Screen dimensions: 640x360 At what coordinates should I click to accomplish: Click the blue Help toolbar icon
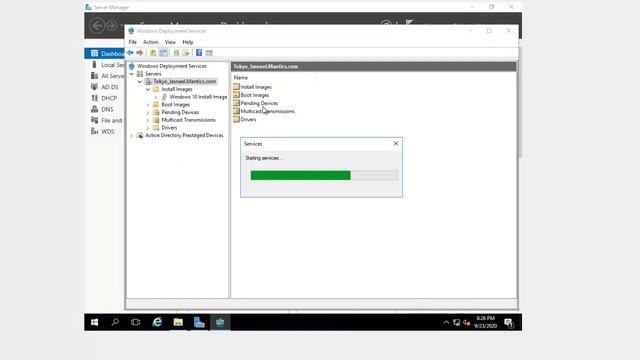click(x=199, y=53)
